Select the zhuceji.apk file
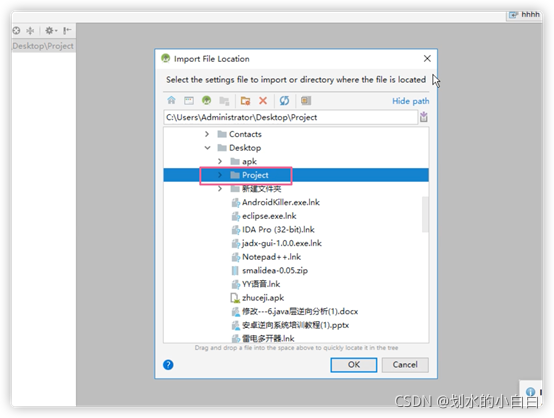This screenshot has height=418, width=554. click(x=263, y=298)
